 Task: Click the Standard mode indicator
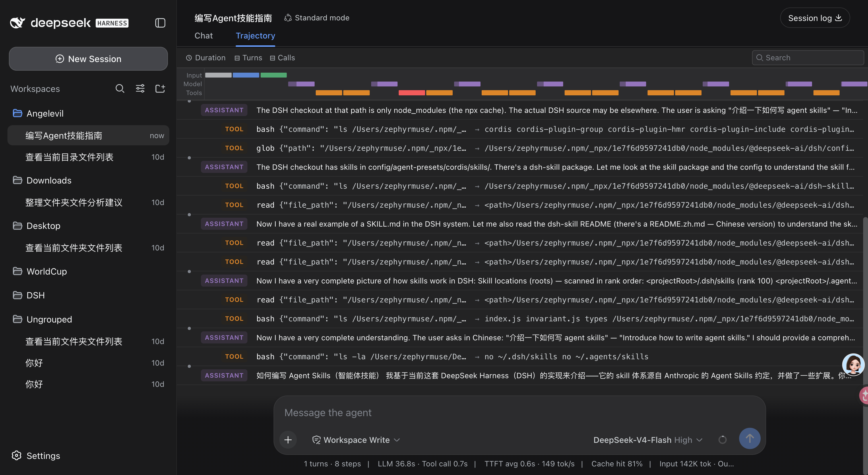click(317, 18)
